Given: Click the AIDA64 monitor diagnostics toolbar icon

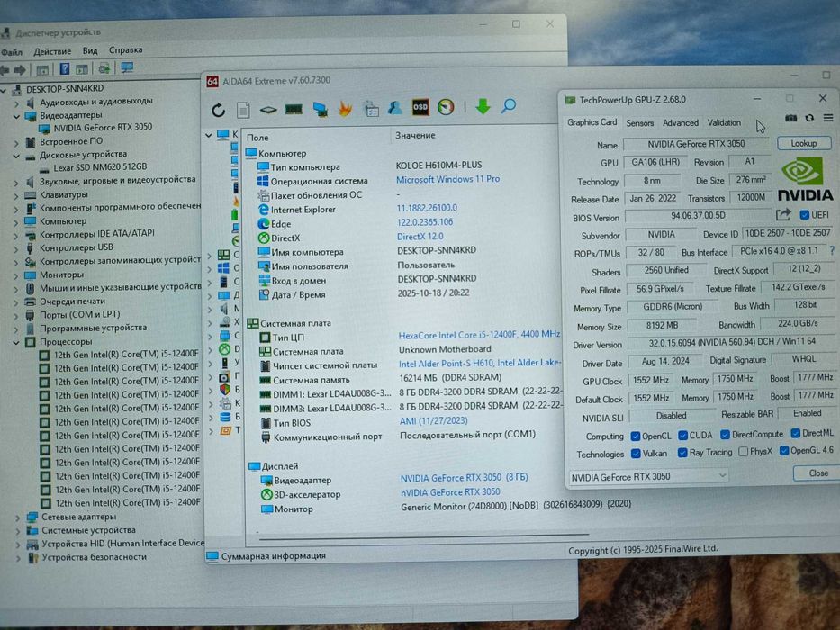Looking at the screenshot, I should 321,109.
